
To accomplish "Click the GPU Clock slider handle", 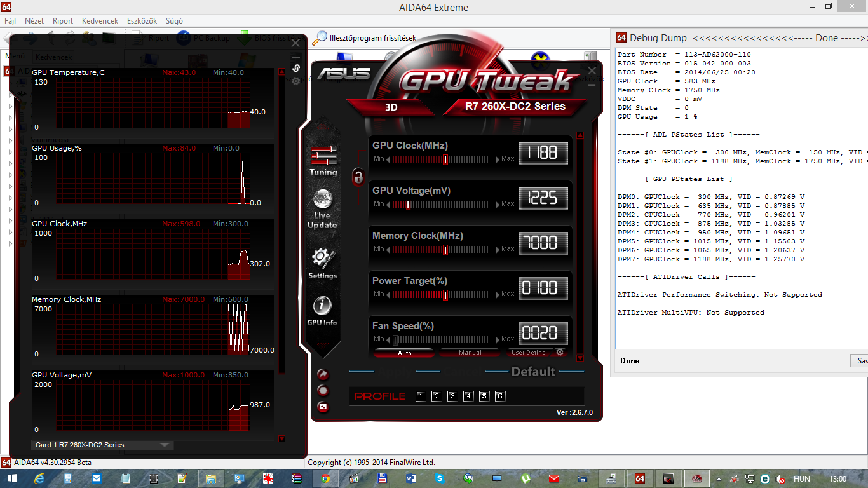I will tap(446, 159).
